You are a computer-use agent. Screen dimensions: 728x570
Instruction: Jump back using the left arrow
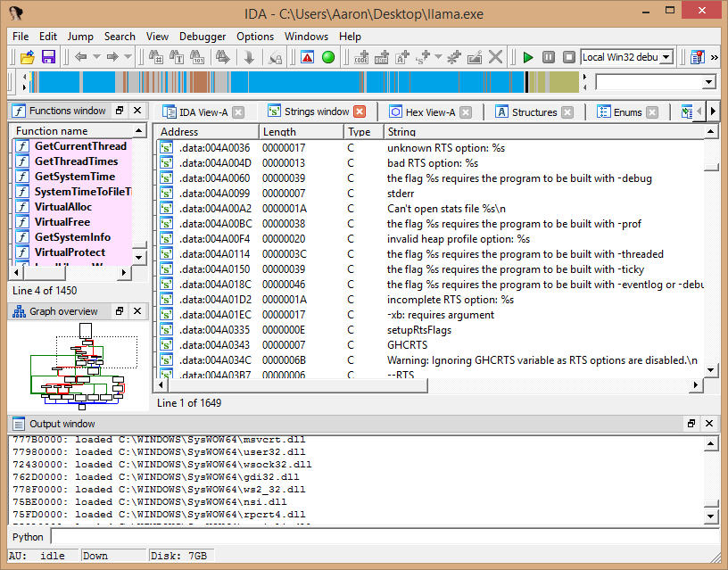(81, 57)
